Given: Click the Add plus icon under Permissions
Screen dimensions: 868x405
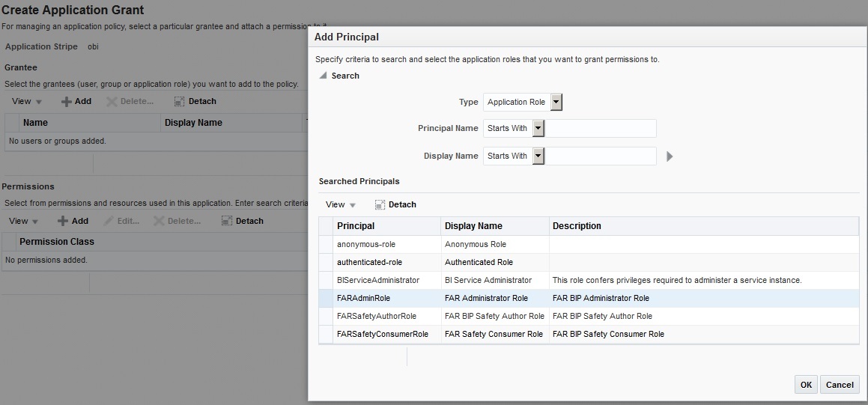Looking at the screenshot, I should (63, 221).
